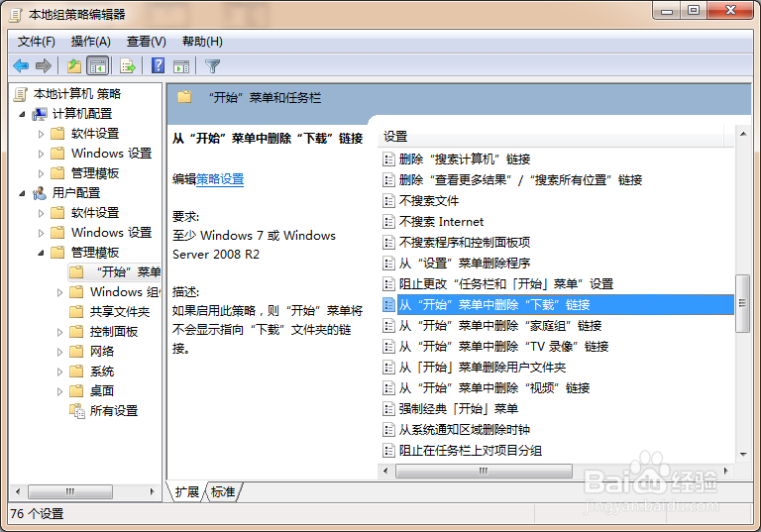Select the highlighted 删除“下载”链接 policy row
This screenshot has height=532, width=761.
click(565, 305)
